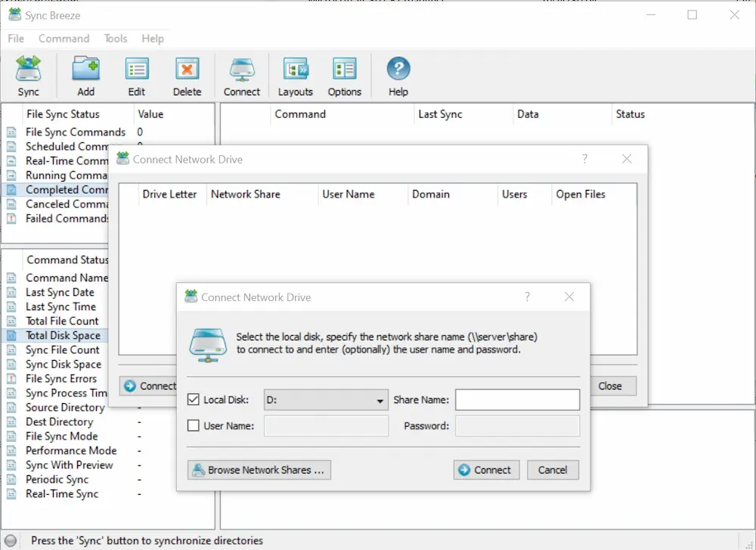The width and height of the screenshot is (756, 550).
Task: Click the Last Sync Date row icon
Action: 11,292
